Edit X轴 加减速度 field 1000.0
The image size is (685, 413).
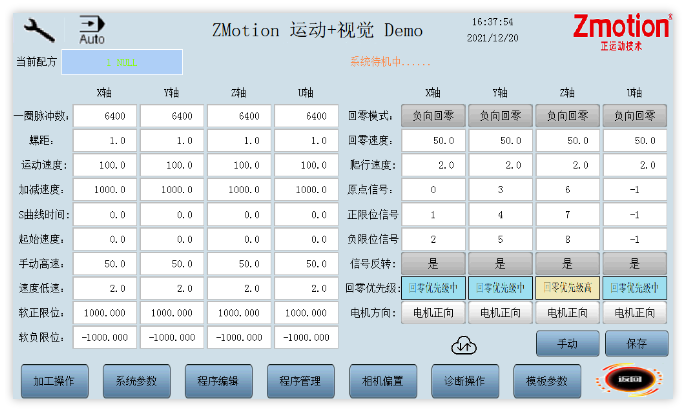[x=105, y=189]
